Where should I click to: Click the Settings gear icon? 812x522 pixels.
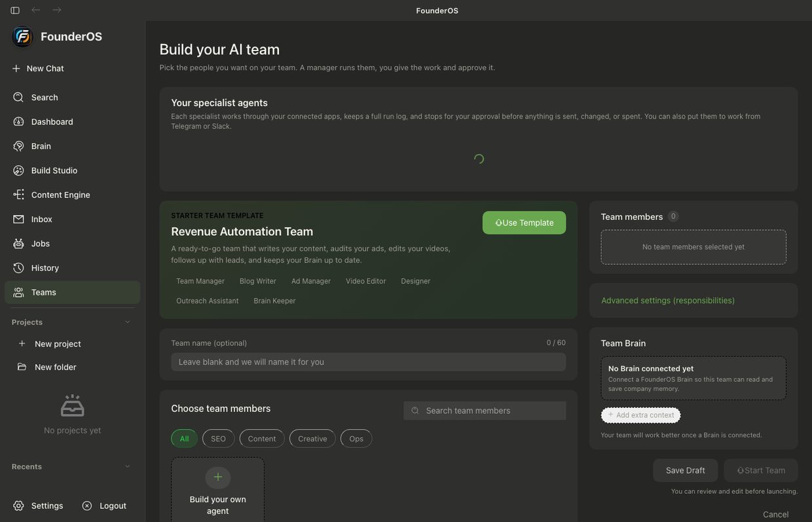pyautogui.click(x=18, y=506)
